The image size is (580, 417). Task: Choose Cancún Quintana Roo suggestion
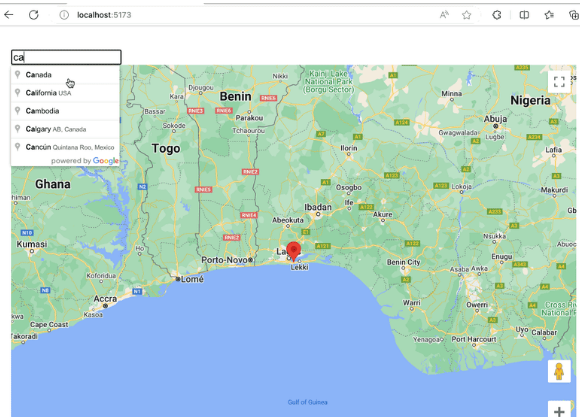(x=65, y=147)
